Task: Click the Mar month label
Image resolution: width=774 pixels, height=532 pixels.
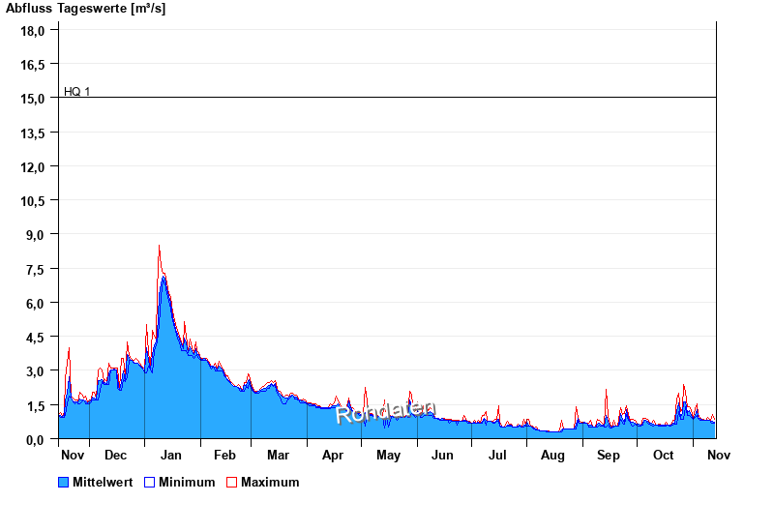Action: click(x=278, y=455)
